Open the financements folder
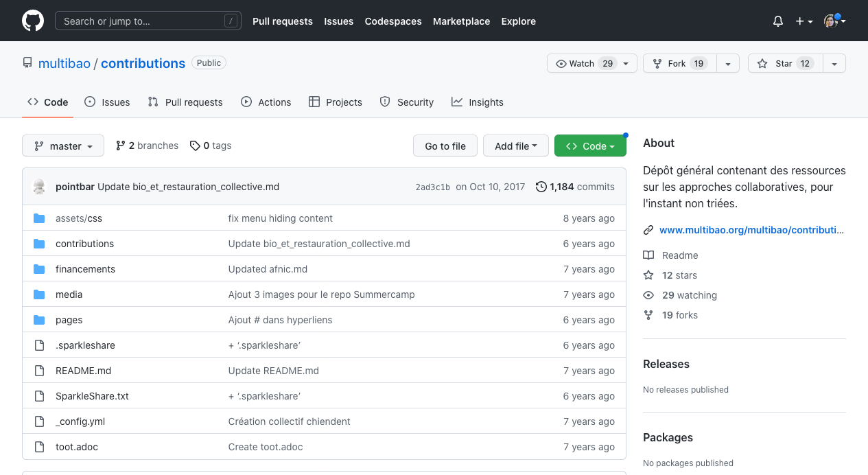This screenshot has width=868, height=475. (x=86, y=269)
